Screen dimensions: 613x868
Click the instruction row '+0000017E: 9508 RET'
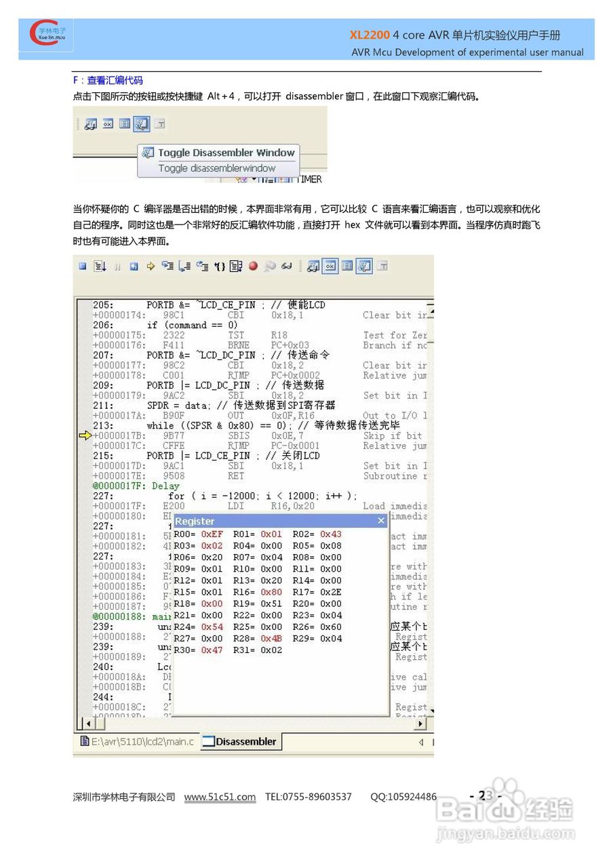260,476
